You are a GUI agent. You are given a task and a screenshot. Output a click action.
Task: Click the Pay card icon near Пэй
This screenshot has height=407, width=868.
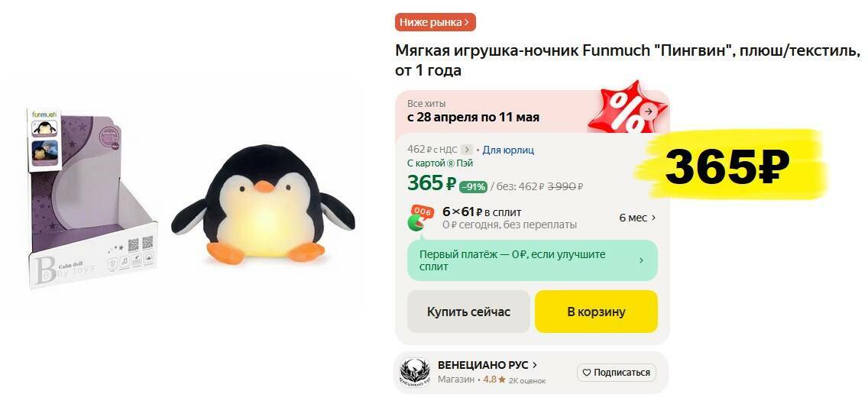pos(451,163)
